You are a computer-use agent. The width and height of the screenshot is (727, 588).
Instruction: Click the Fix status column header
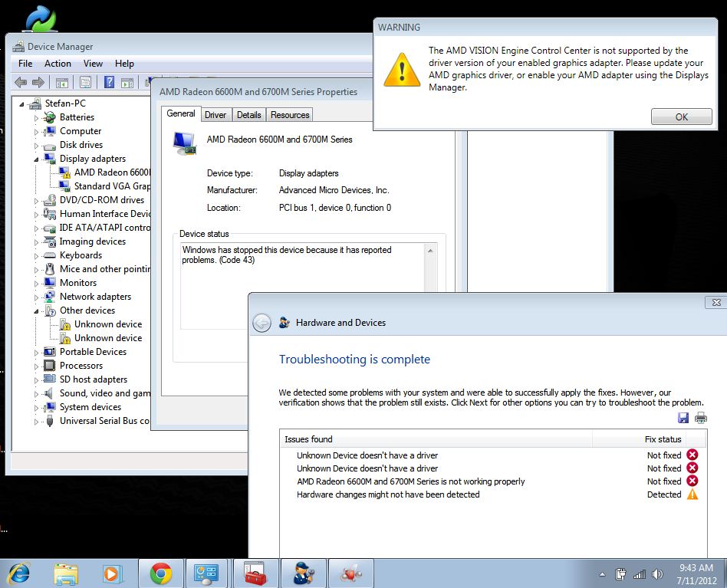639,439
